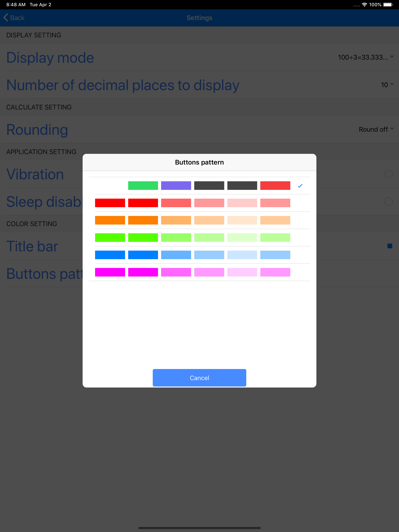399x532 pixels.
Task: Tap the Back chevron icon
Action: [x=6, y=18]
